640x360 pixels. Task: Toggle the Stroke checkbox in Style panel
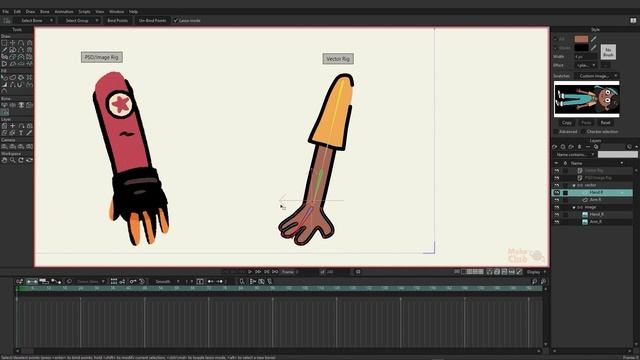(556, 48)
